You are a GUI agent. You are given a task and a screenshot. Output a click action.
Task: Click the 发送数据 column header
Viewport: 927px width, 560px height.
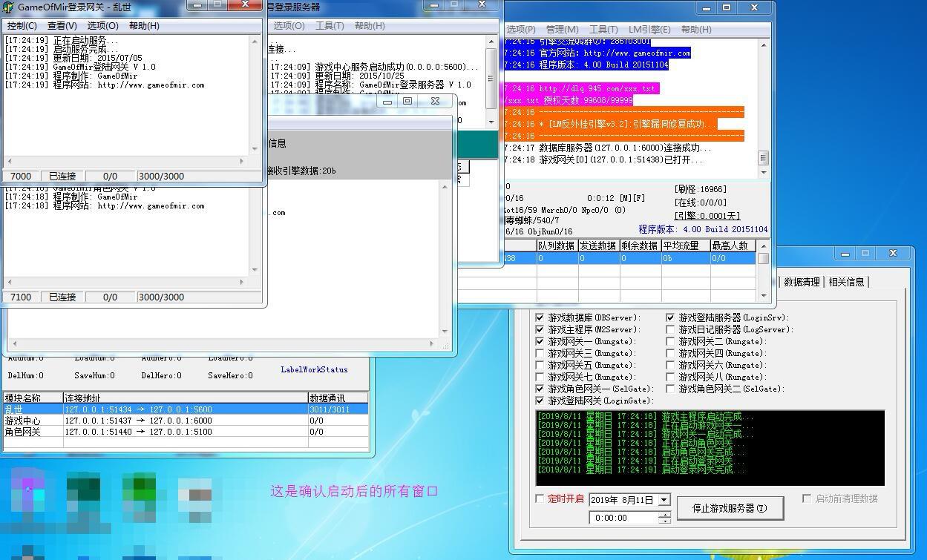click(x=598, y=246)
